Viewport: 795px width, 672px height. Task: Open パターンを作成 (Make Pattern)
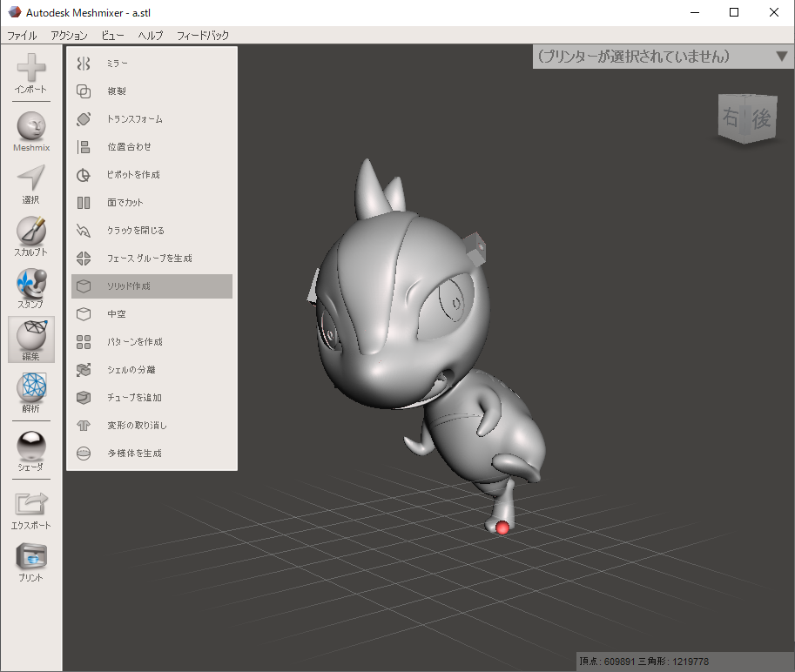pyautogui.click(x=152, y=342)
